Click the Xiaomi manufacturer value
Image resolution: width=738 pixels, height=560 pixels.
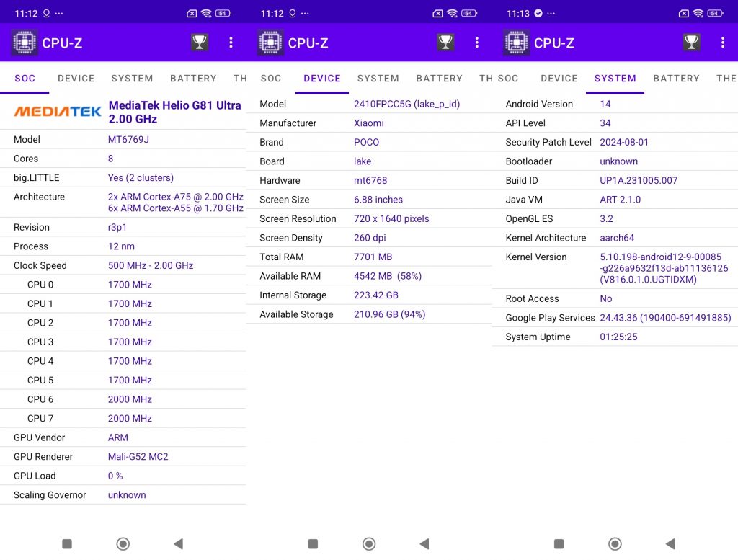(x=368, y=123)
